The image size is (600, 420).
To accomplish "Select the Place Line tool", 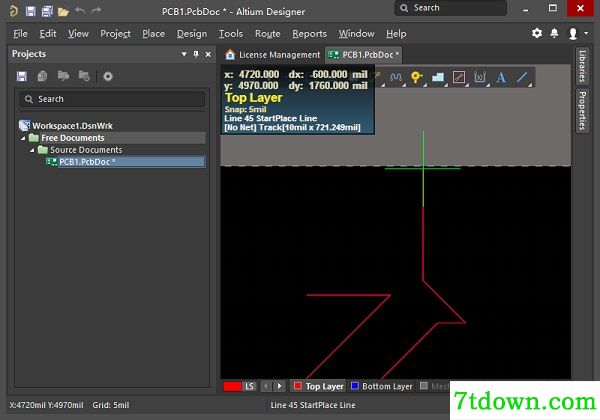I will [x=522, y=78].
